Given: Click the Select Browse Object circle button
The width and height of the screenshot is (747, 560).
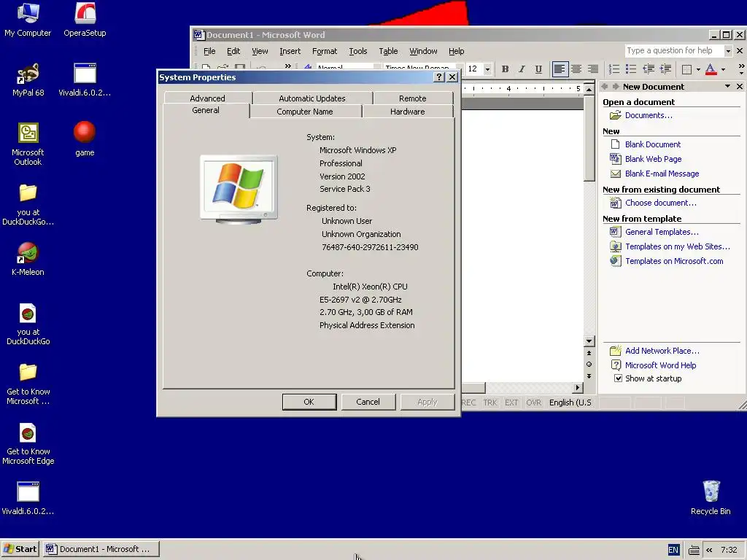Looking at the screenshot, I should (589, 365).
